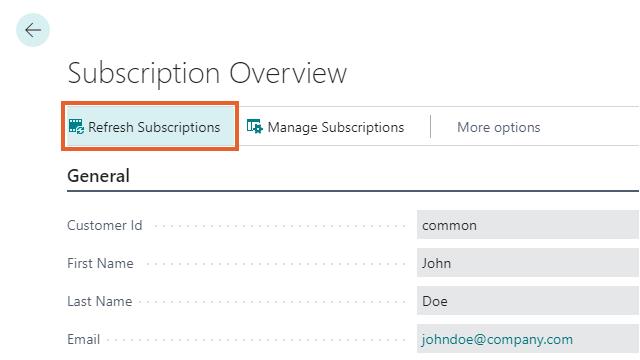Select the Refresh Subscriptions action label
The image size is (640, 360).
[154, 127]
